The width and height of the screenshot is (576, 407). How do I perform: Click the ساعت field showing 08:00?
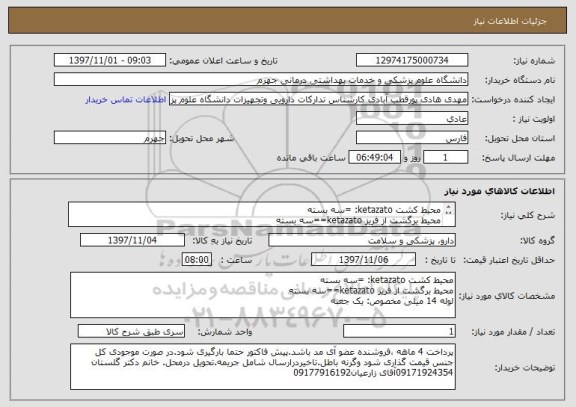(197, 260)
